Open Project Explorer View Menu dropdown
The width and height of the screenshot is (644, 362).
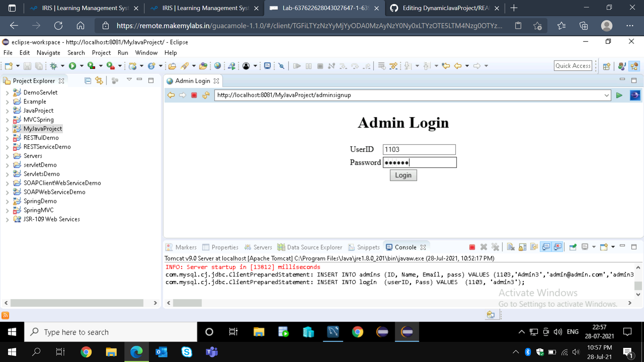point(129,80)
